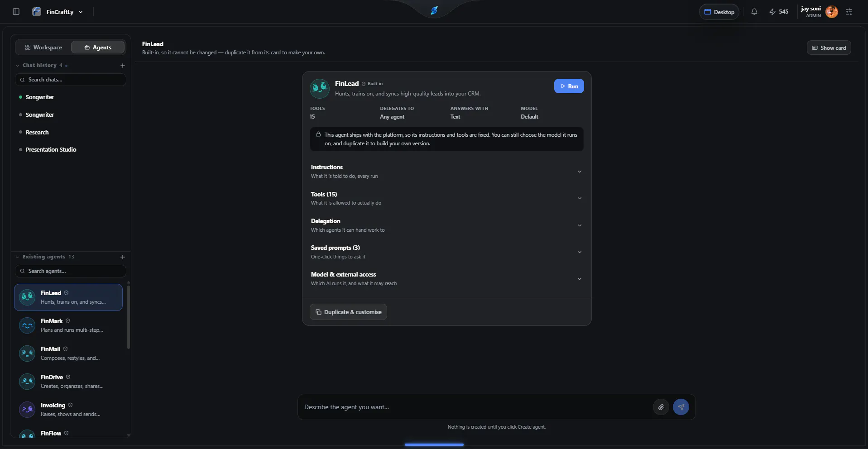Collapse the Chat history list

[17, 66]
